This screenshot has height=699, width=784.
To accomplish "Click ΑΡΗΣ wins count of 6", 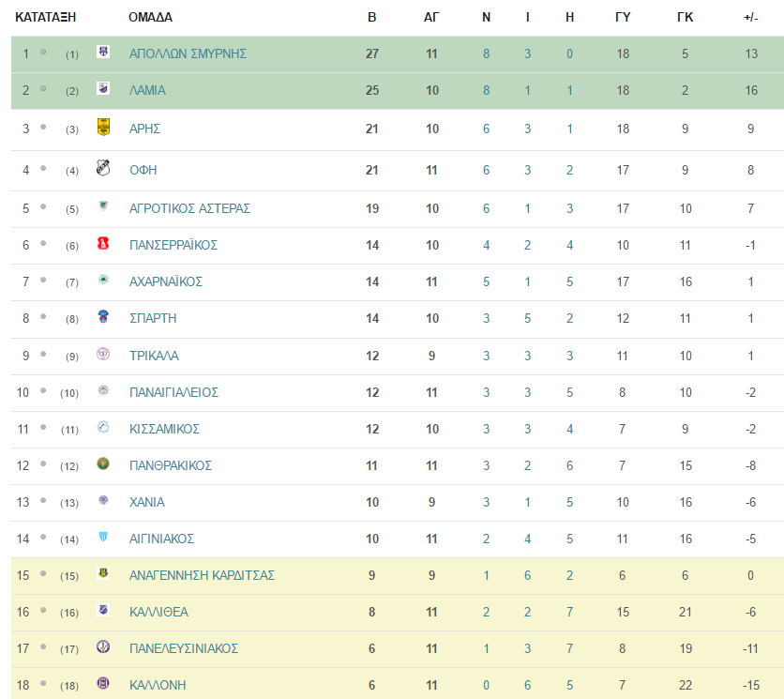I will pos(486,129).
